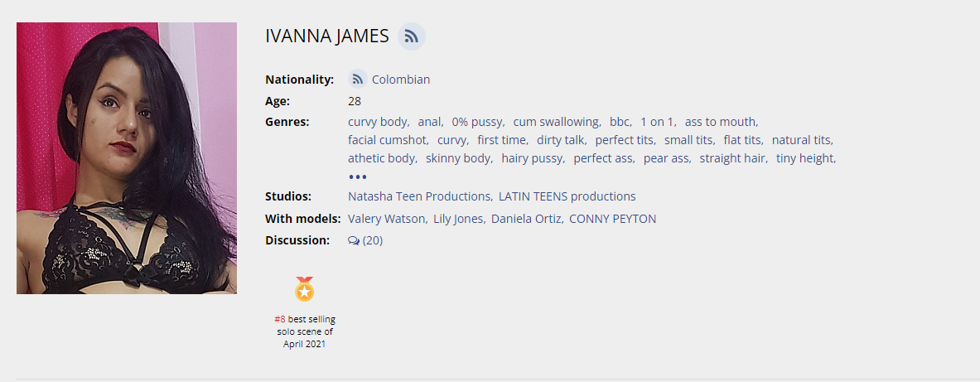980x382 pixels.
Task: Go to Lily Jones' profile link
Action: tap(458, 219)
